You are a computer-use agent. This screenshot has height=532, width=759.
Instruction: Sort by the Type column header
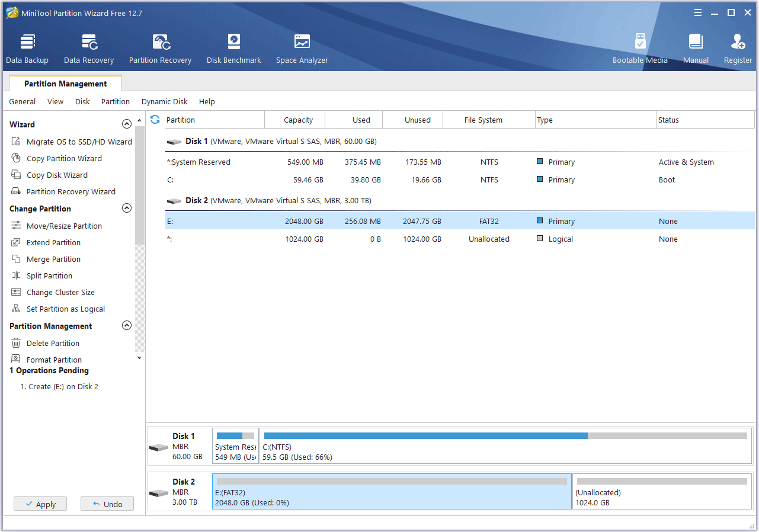596,120
